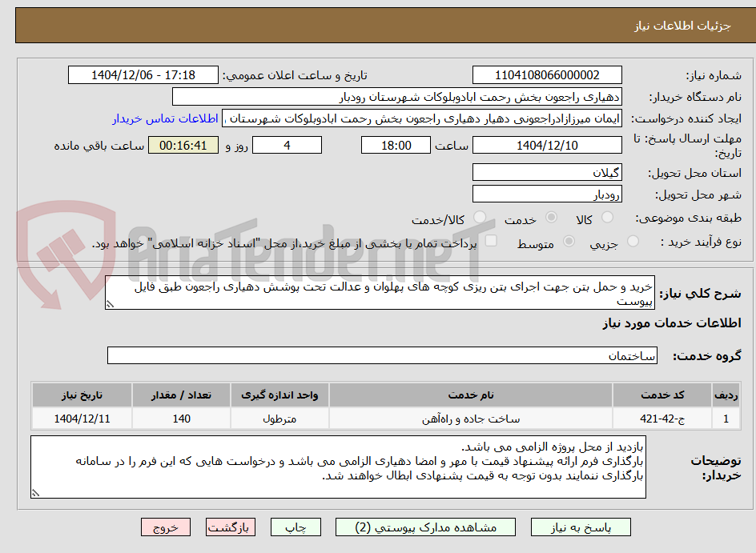Click the deadline time field 18:00
This screenshot has height=553, width=756.
396,145
